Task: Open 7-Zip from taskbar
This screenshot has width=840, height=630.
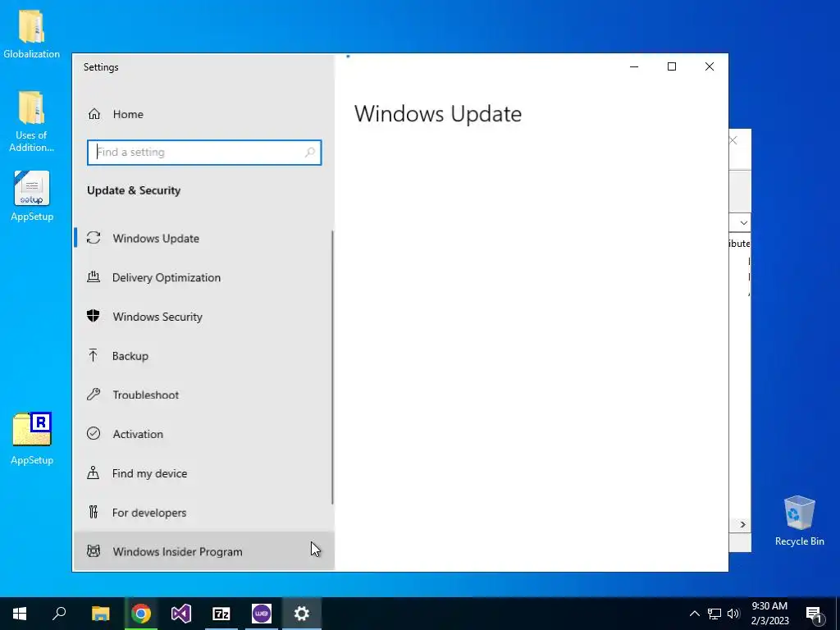Action: tap(221, 614)
